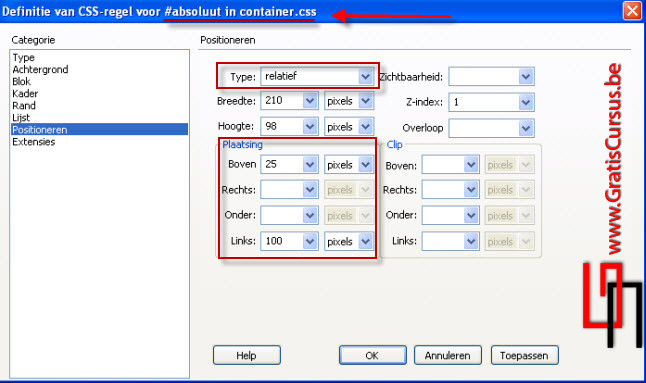This screenshot has height=383, width=646.
Task: Open the Clip Links value dropdown
Action: coord(471,241)
